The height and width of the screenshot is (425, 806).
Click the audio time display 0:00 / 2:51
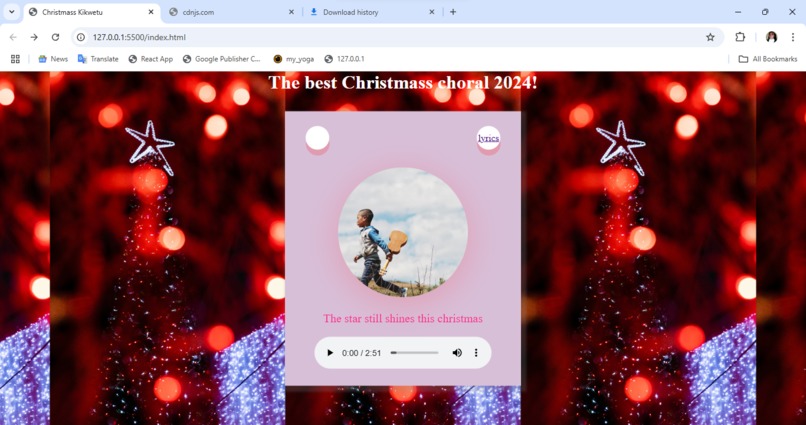pos(361,353)
